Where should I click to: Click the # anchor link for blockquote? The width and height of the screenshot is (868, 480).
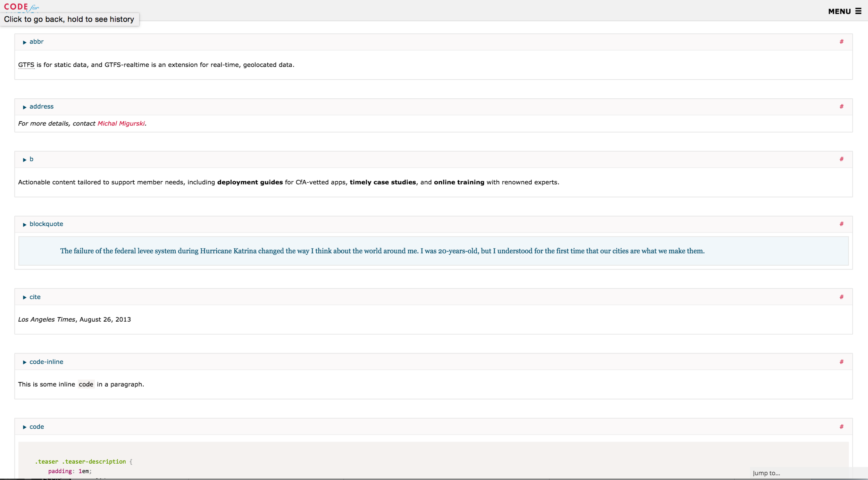point(842,224)
